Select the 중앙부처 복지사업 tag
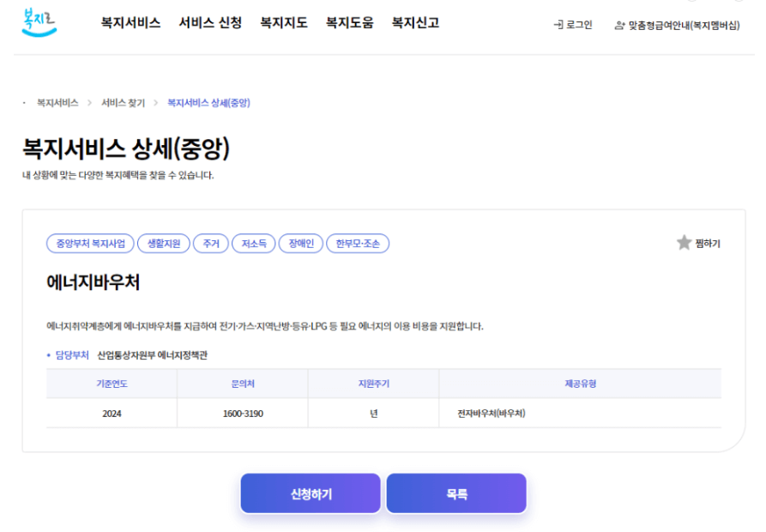The image size is (766, 532). click(x=90, y=243)
